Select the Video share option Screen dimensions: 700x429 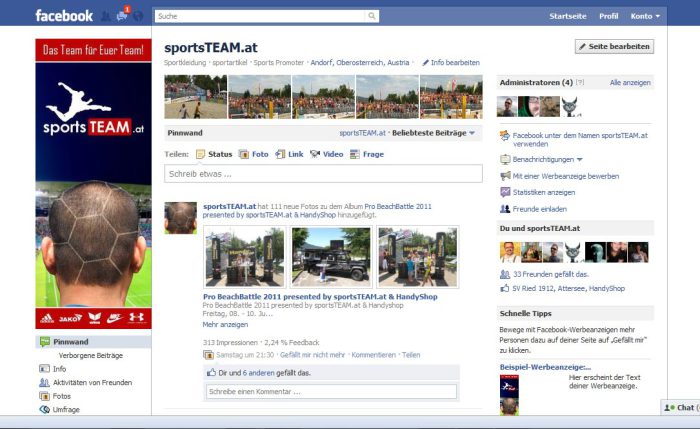327,154
